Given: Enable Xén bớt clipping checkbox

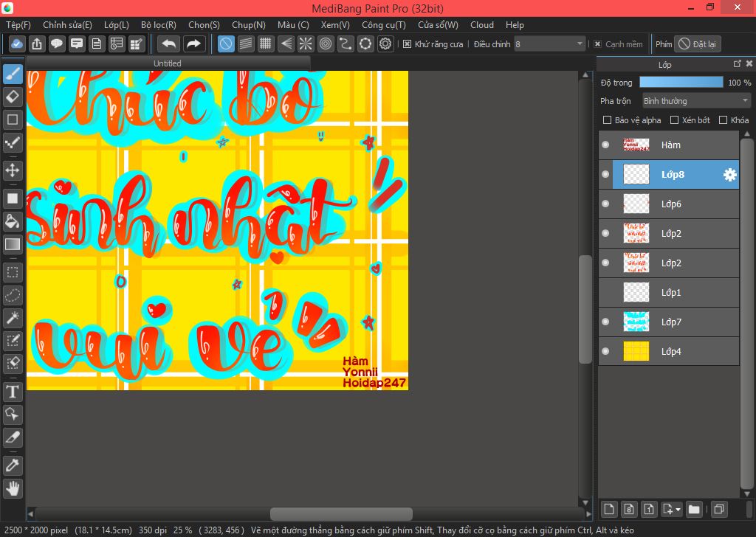Looking at the screenshot, I should (675, 120).
